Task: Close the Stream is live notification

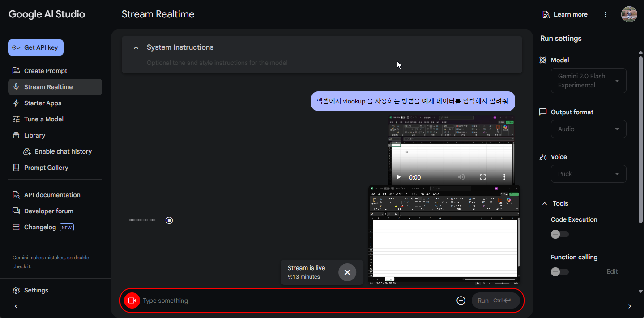Action: (x=347, y=272)
